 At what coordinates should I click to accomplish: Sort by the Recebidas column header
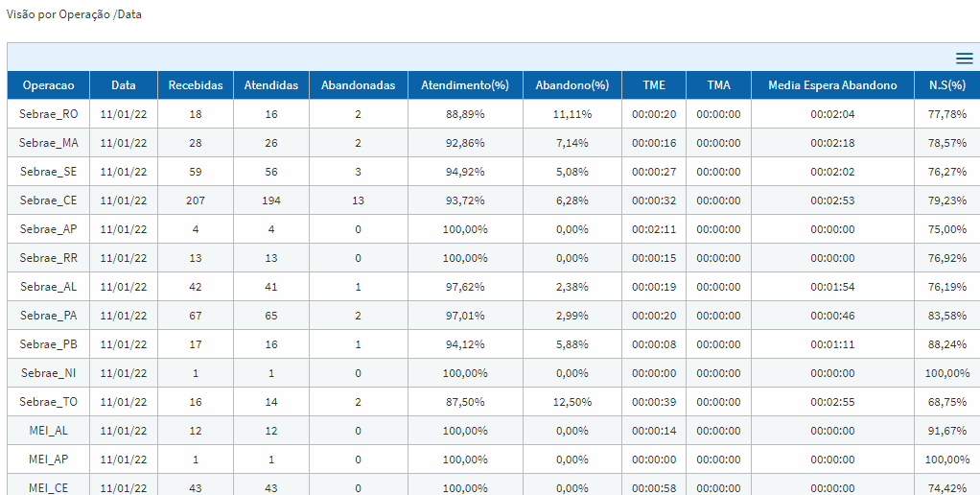(196, 85)
